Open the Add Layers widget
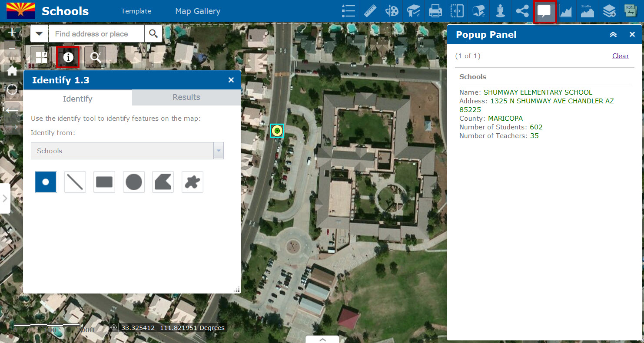 tap(609, 10)
